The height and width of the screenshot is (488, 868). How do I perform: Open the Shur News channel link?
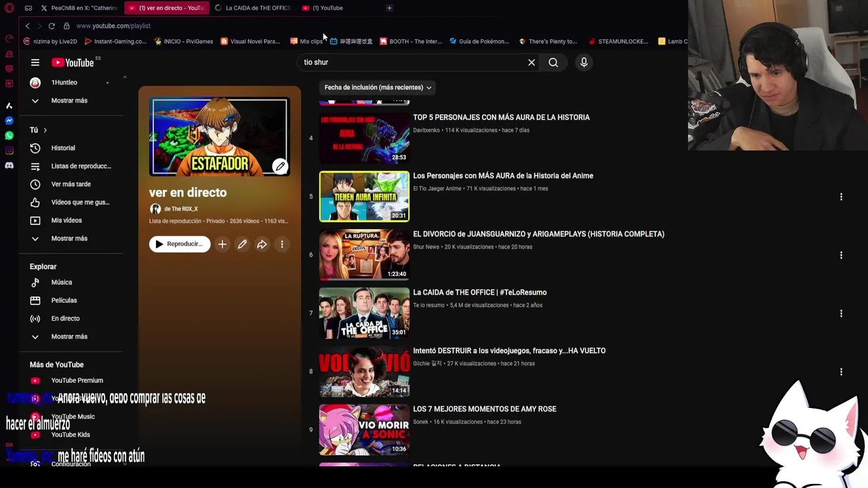click(426, 247)
